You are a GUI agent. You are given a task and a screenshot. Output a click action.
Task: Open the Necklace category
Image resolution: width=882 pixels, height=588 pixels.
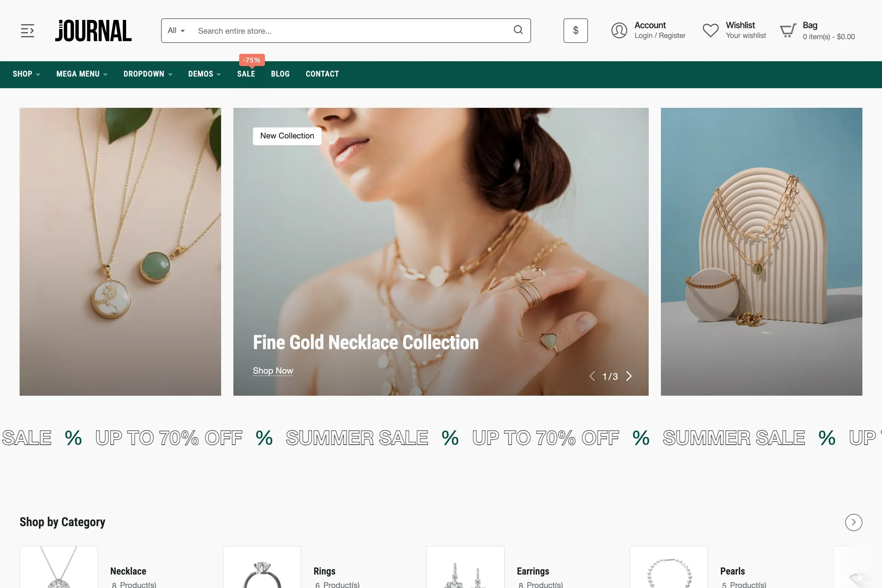pos(128,571)
